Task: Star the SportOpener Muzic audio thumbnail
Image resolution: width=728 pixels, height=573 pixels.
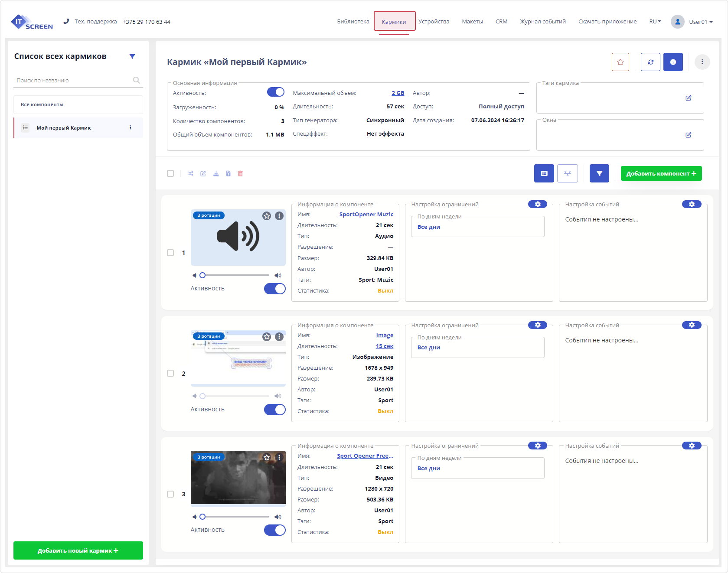Action: (267, 216)
